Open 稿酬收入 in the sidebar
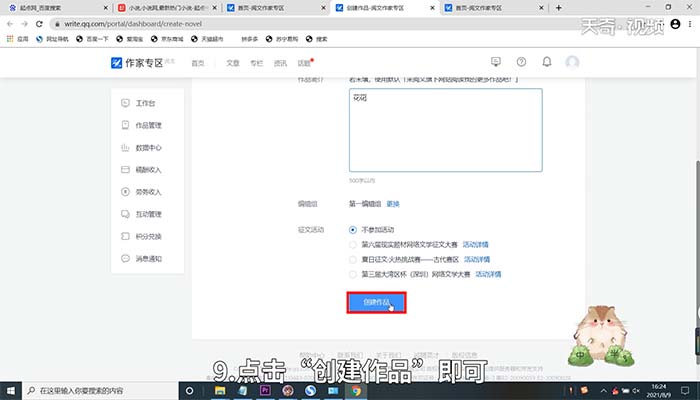The height and width of the screenshot is (400, 700). click(x=142, y=170)
